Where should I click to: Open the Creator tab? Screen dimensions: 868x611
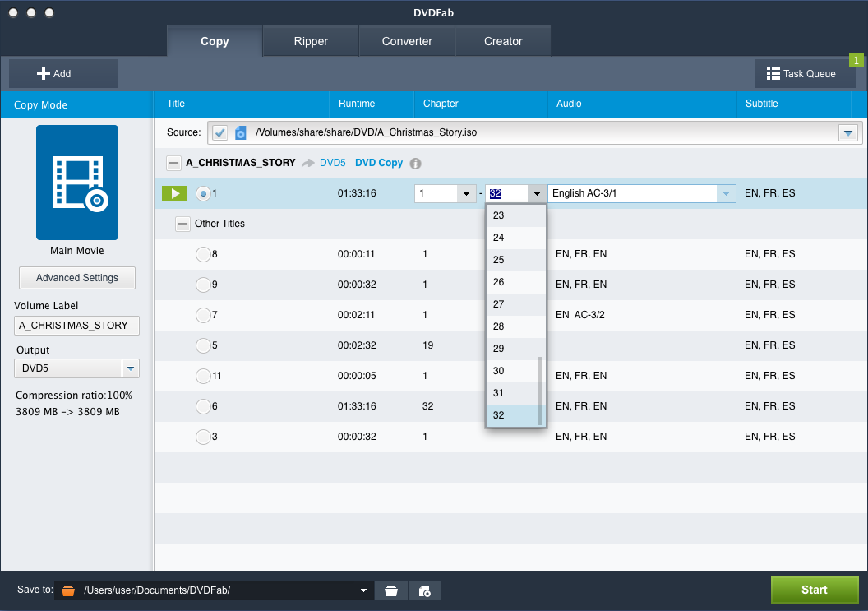503,41
